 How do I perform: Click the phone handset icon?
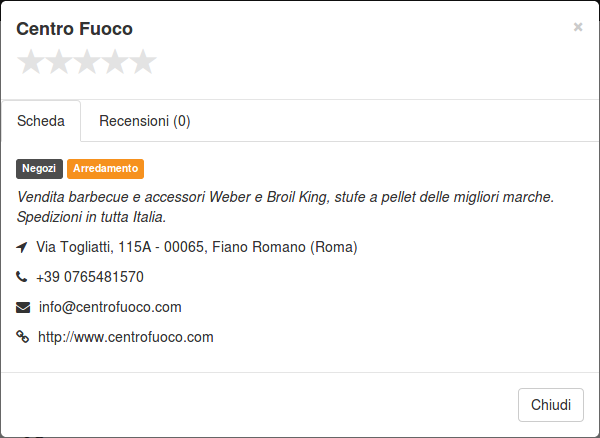coord(22,277)
